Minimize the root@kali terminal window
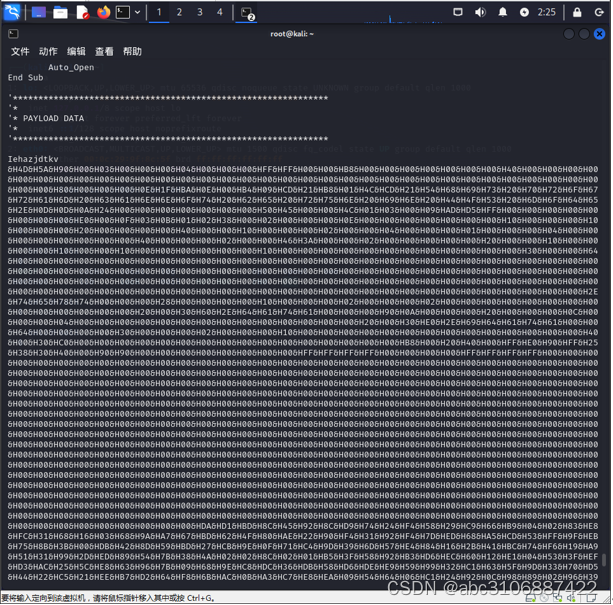613x605 pixels. (569, 34)
